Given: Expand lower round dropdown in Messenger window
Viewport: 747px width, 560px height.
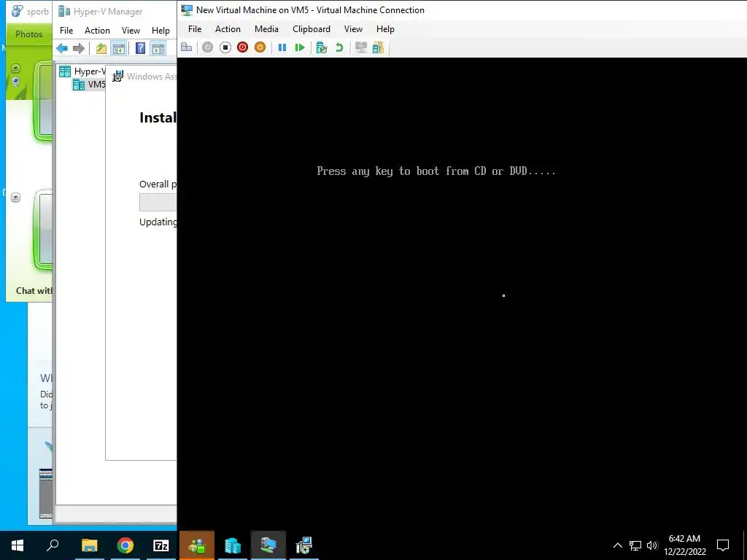Looking at the screenshot, I should click(16, 197).
